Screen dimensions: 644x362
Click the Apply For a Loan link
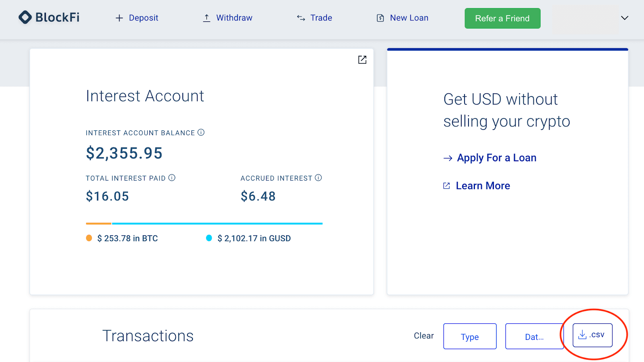pos(497,158)
